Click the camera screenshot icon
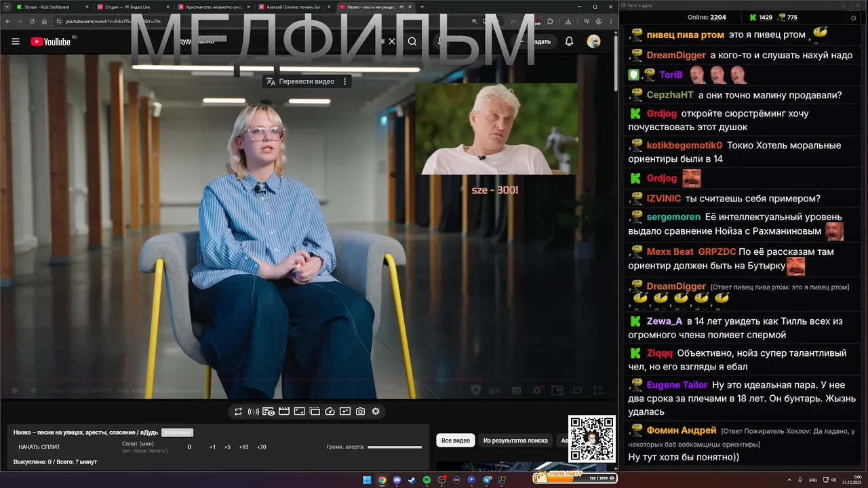 pyautogui.click(x=360, y=411)
